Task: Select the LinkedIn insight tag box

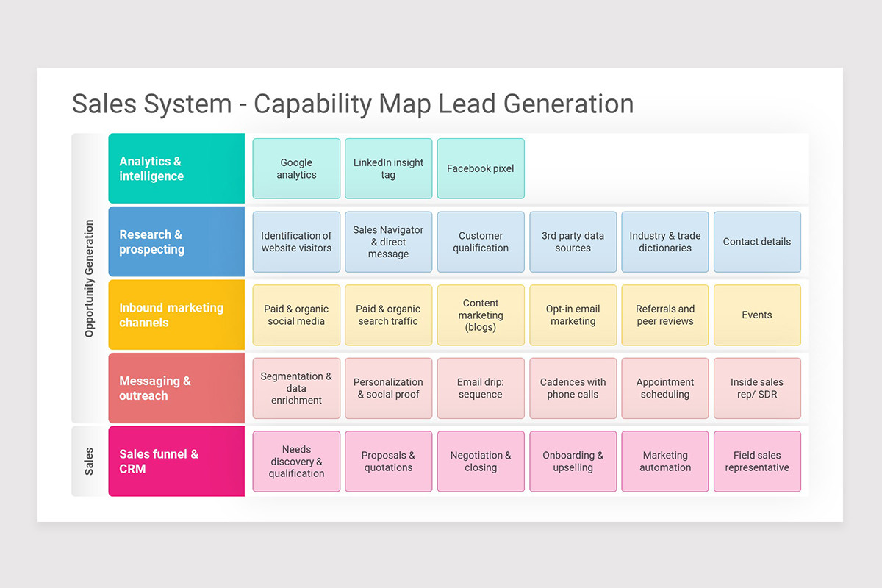Action: click(x=388, y=168)
